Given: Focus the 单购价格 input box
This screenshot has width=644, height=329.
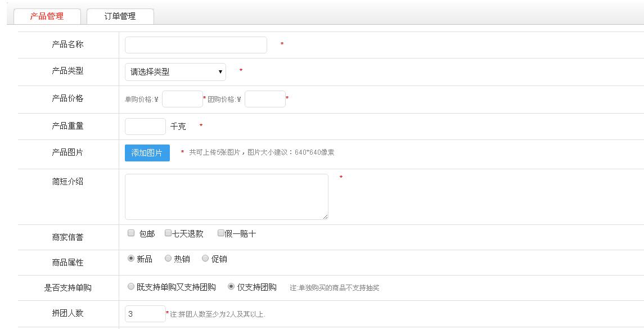Looking at the screenshot, I should [182, 99].
